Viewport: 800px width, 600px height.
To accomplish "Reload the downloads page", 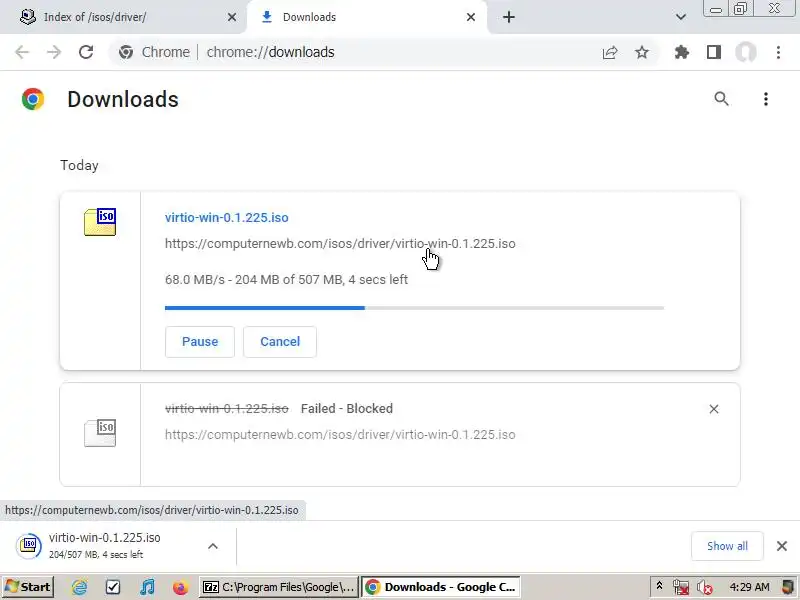I will [x=86, y=52].
